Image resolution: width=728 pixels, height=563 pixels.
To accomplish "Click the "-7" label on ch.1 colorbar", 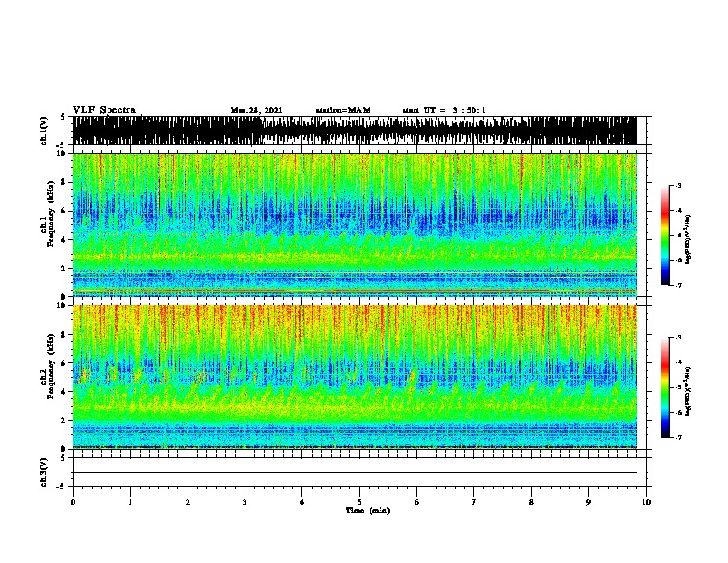I will [x=678, y=285].
